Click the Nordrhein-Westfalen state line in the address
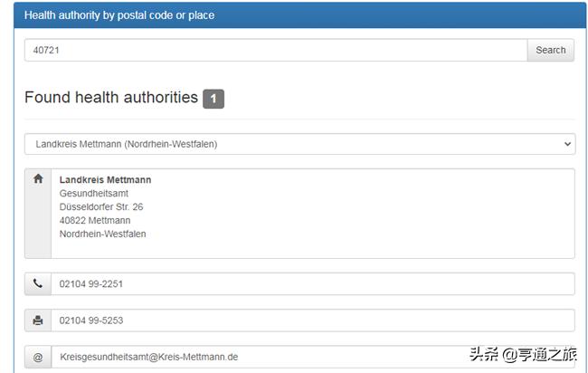588x373 pixels. [103, 234]
